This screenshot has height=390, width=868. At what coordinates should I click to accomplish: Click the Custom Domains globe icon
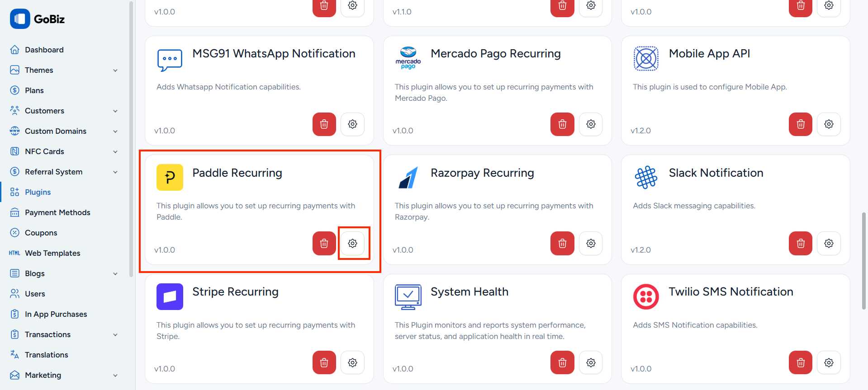tap(14, 131)
